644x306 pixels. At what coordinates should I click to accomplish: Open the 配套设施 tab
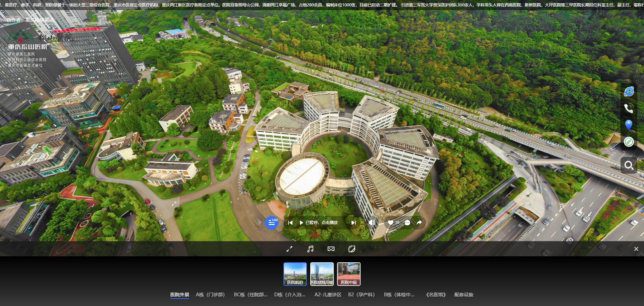click(464, 295)
